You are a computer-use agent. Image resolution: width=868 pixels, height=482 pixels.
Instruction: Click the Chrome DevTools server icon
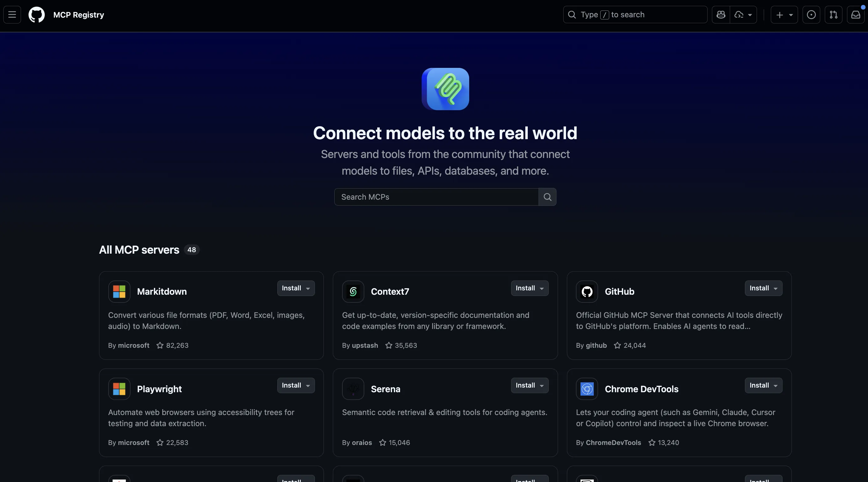[586, 389]
